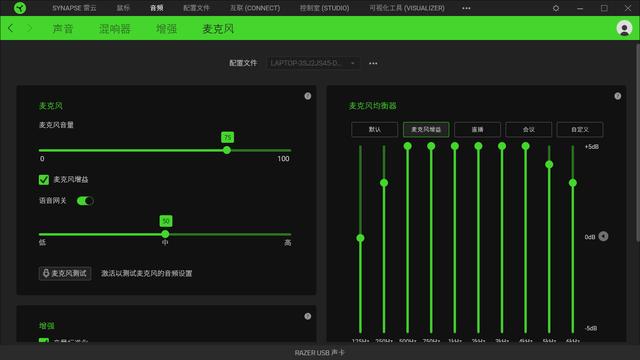Image resolution: width=640 pixels, height=360 pixels.
Task: Click the 100 maximum volume label
Action: (283, 159)
